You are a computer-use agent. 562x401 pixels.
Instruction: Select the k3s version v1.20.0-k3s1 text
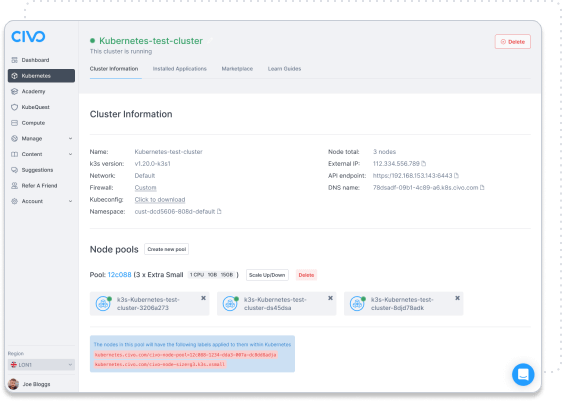click(152, 164)
